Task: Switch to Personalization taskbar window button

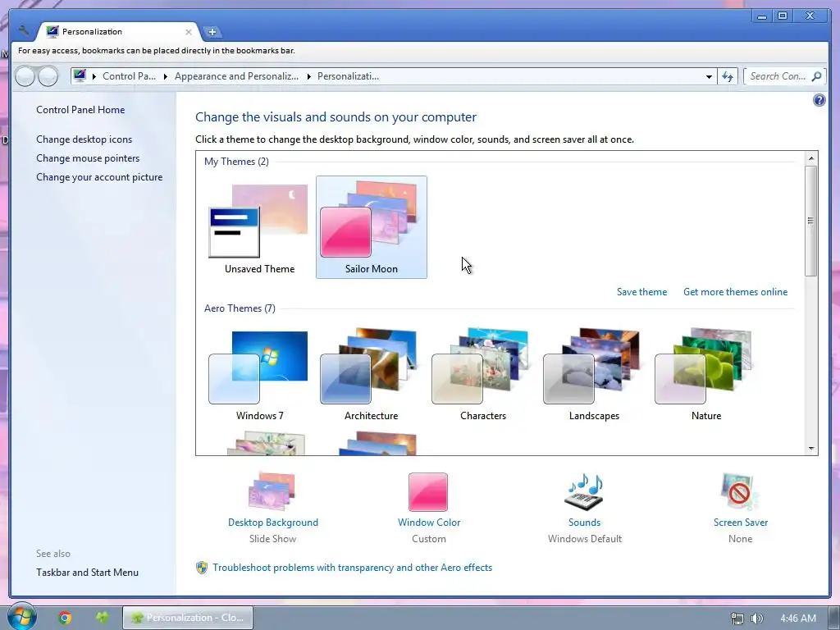Action: [188, 618]
